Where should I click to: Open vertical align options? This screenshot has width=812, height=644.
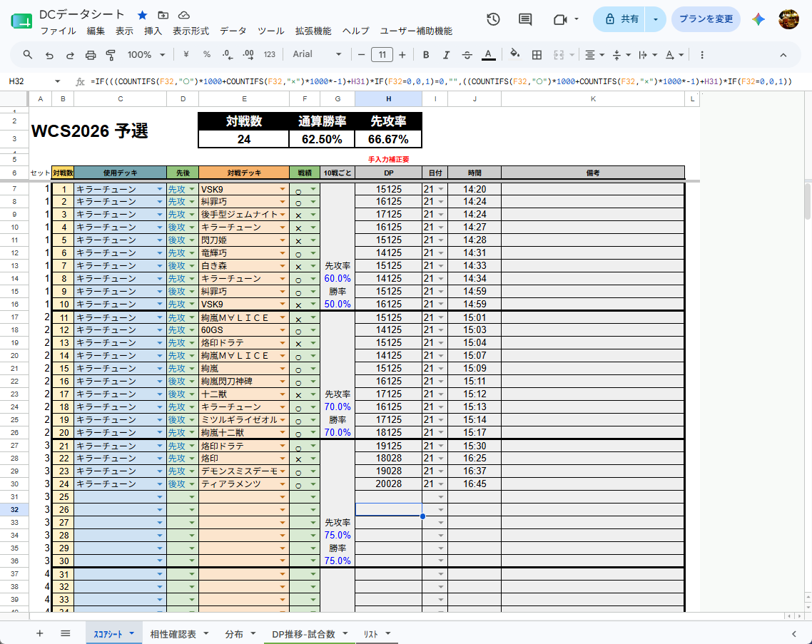click(x=621, y=55)
